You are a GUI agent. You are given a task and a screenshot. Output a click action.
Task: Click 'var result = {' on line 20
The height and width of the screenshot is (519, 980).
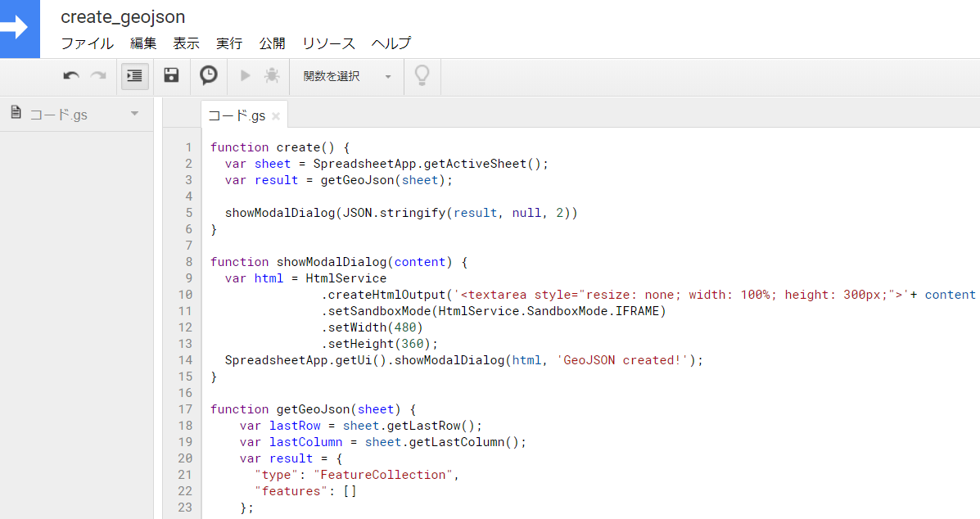point(291,458)
